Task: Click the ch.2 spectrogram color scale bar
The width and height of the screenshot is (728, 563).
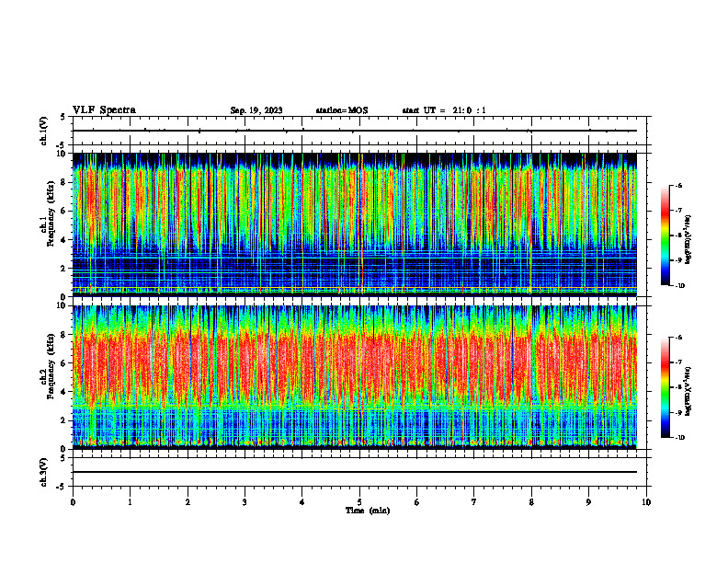Action: click(665, 387)
